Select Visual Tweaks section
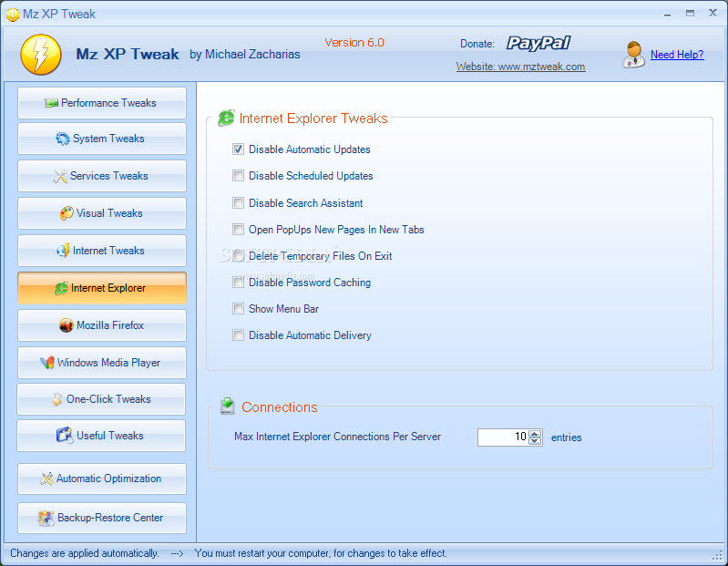 click(102, 213)
